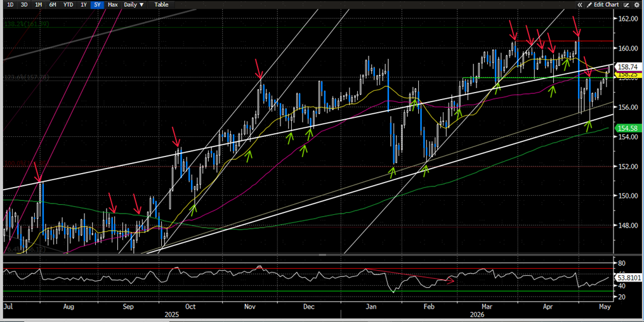644x322 pixels.
Task: Click the green 154.58 moving average label
Action: click(627, 129)
